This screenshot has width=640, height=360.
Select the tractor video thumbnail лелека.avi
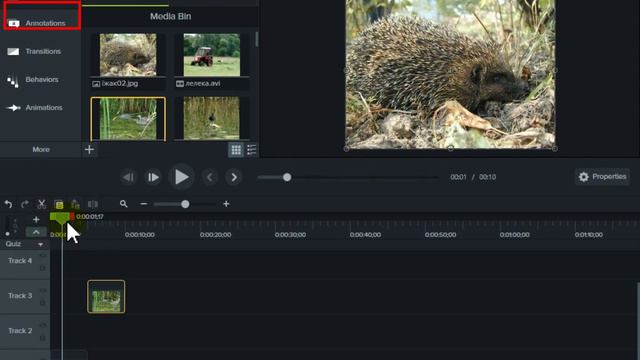(212, 55)
